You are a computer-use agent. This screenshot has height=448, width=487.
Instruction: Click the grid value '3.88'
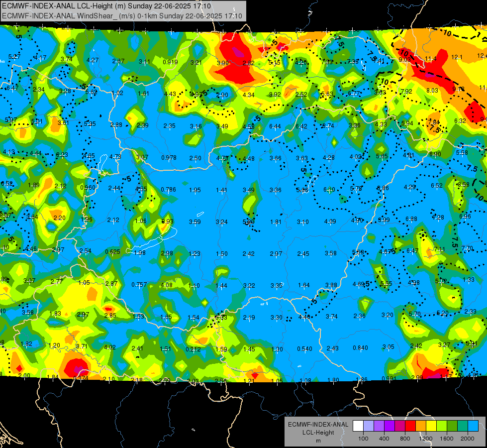(331, 285)
